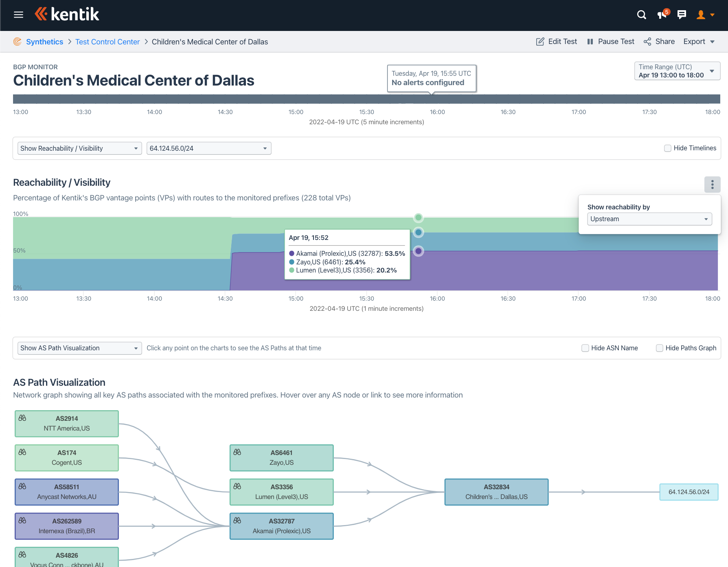The width and height of the screenshot is (728, 567).
Task: Select the AS58511 Anycast Networks node
Action: (x=67, y=492)
